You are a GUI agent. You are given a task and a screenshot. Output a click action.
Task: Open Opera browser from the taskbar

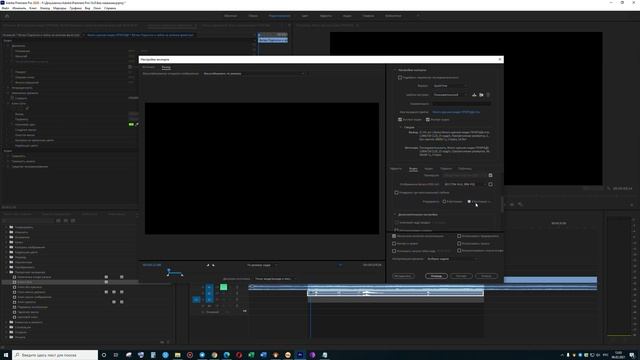point(239,355)
